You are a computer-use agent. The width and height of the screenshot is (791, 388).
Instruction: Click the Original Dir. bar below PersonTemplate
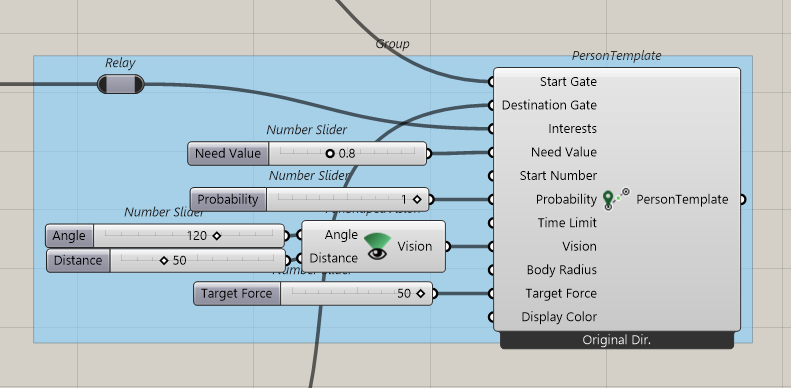pos(617,340)
